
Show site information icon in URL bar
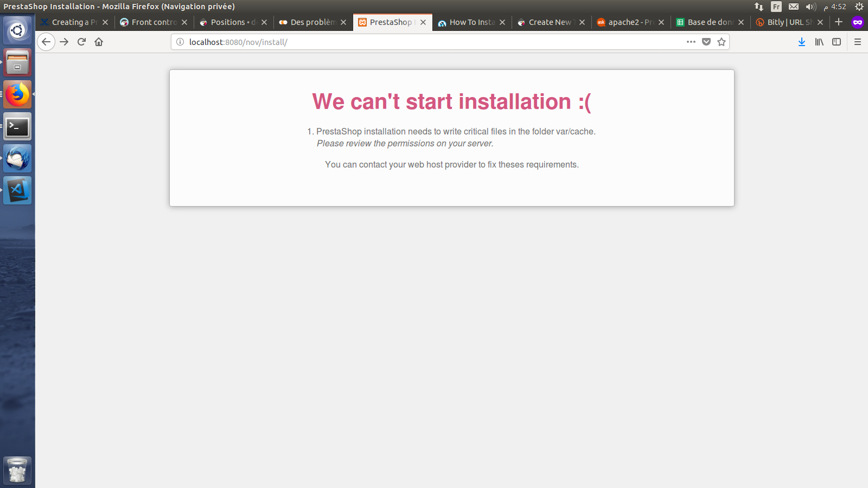coord(180,42)
